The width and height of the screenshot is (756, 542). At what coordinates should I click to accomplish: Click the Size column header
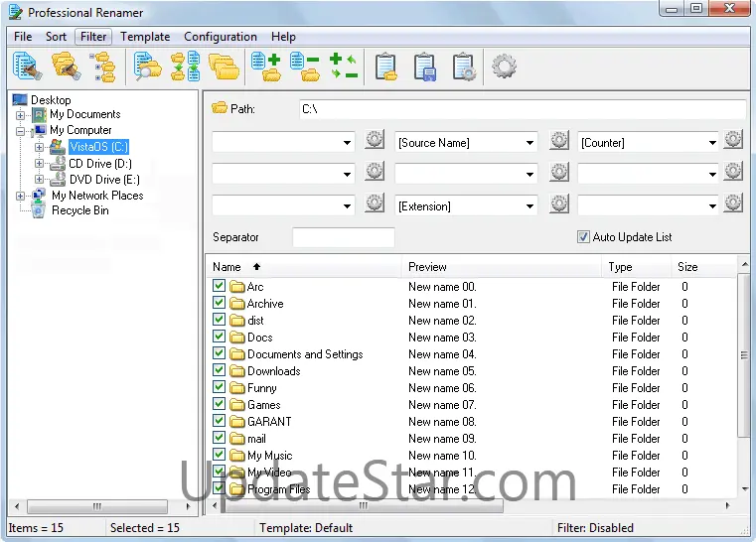(x=704, y=267)
